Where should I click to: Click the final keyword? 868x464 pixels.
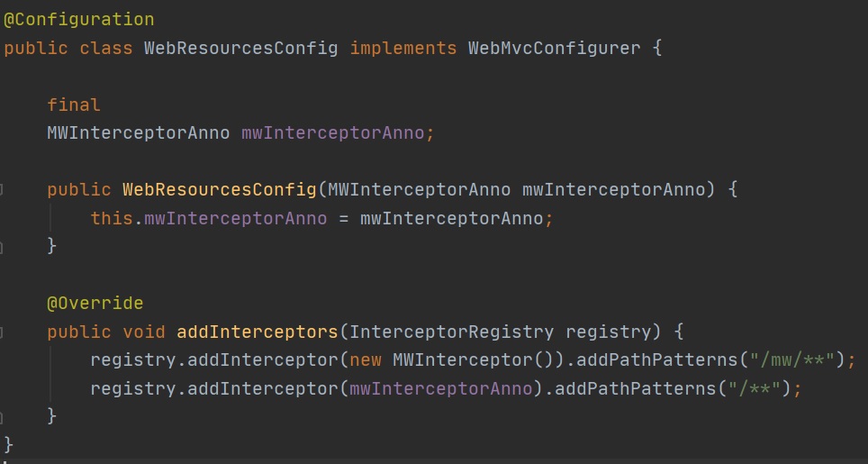point(74,105)
